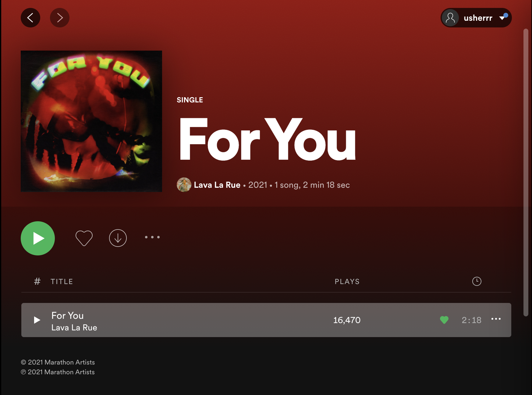Open track options dots next to 2:18
Screen dimensions: 532x395
[x=496, y=319]
